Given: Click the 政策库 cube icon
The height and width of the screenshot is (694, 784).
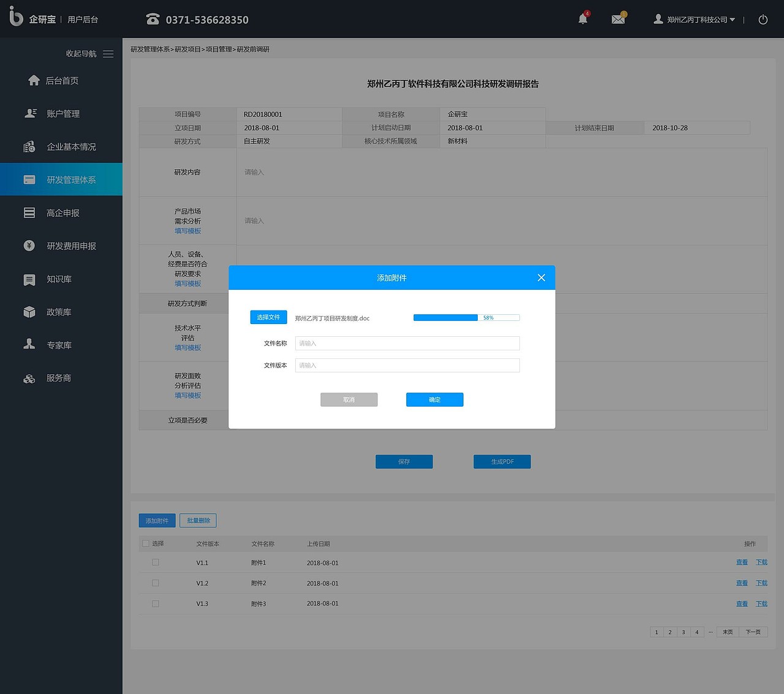Looking at the screenshot, I should tap(29, 312).
